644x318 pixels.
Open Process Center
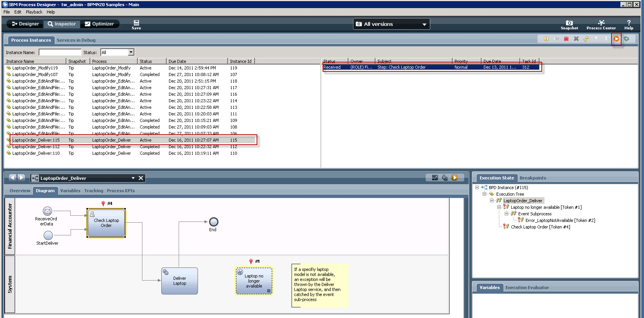[x=601, y=25]
